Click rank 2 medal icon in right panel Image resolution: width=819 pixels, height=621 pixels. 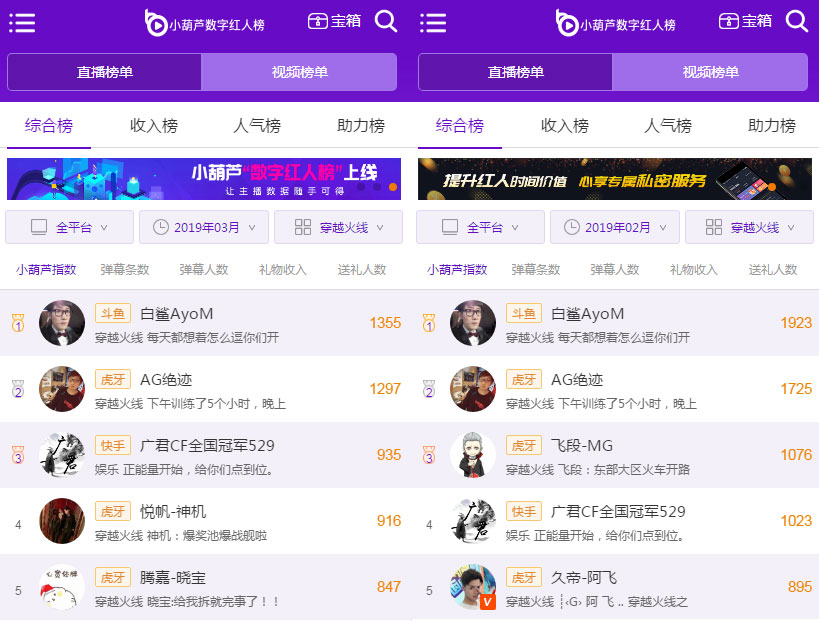[x=429, y=389]
